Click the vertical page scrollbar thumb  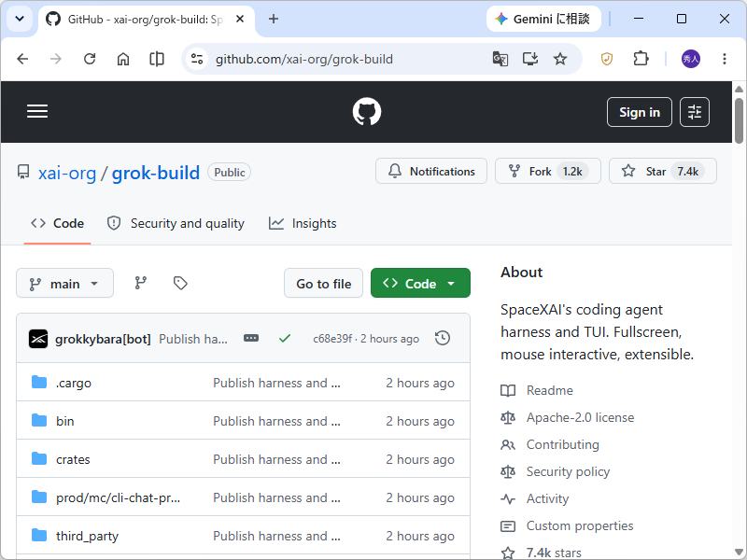(x=739, y=120)
